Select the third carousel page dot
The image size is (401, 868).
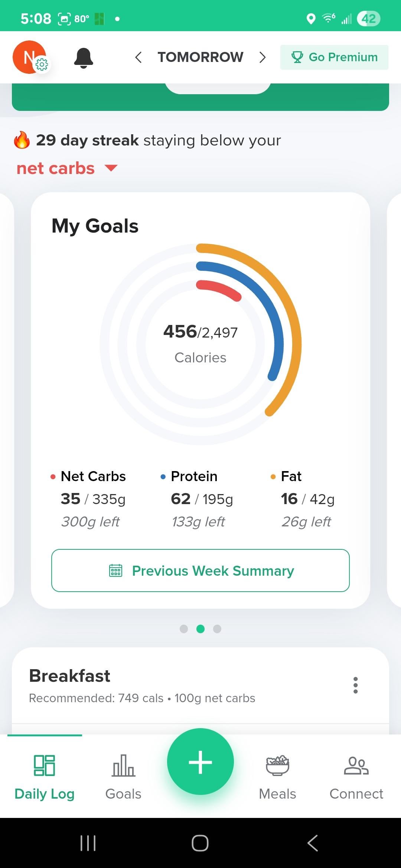217,629
